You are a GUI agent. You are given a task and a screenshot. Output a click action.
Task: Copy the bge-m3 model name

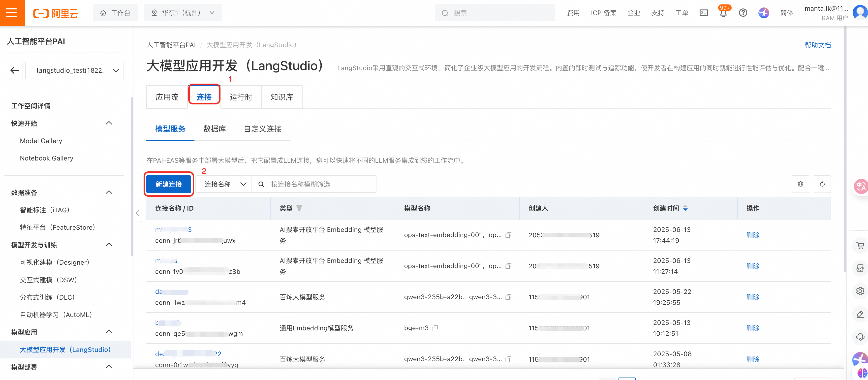tap(435, 328)
